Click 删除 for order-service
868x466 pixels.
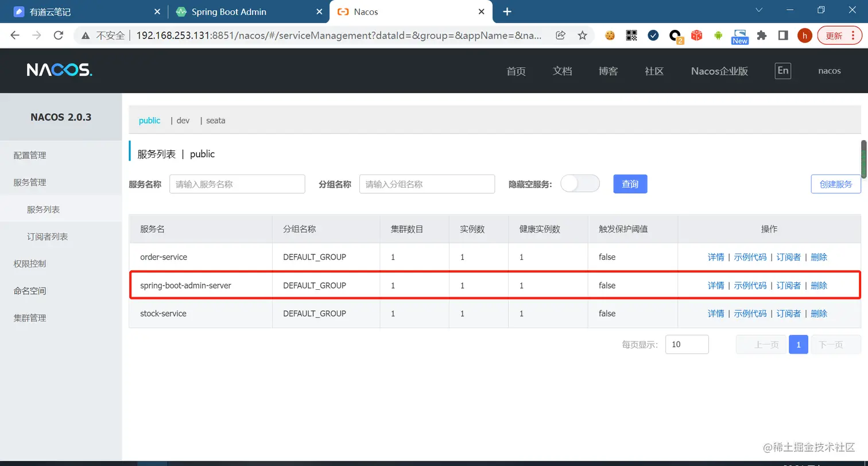coord(819,257)
